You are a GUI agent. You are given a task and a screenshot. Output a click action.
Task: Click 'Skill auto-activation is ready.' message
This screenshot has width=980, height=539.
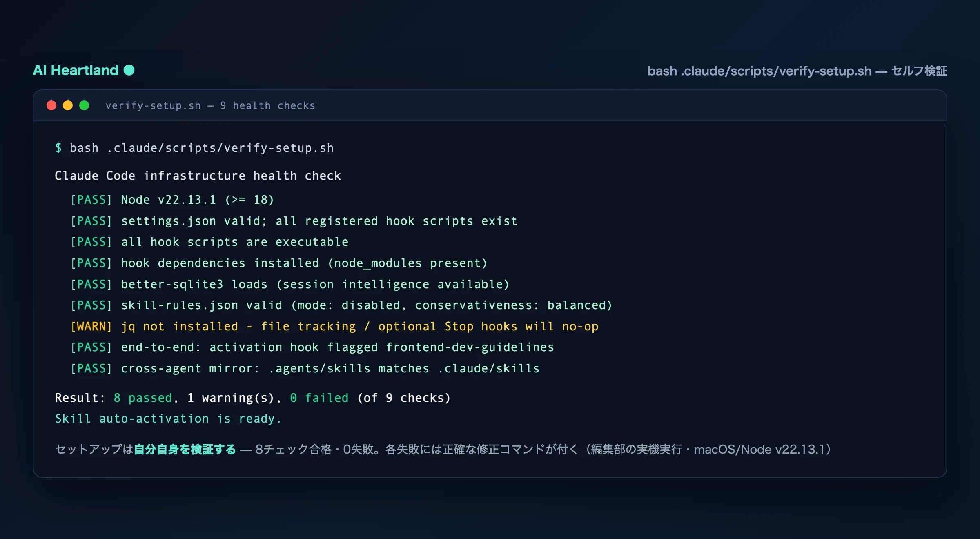pos(168,419)
